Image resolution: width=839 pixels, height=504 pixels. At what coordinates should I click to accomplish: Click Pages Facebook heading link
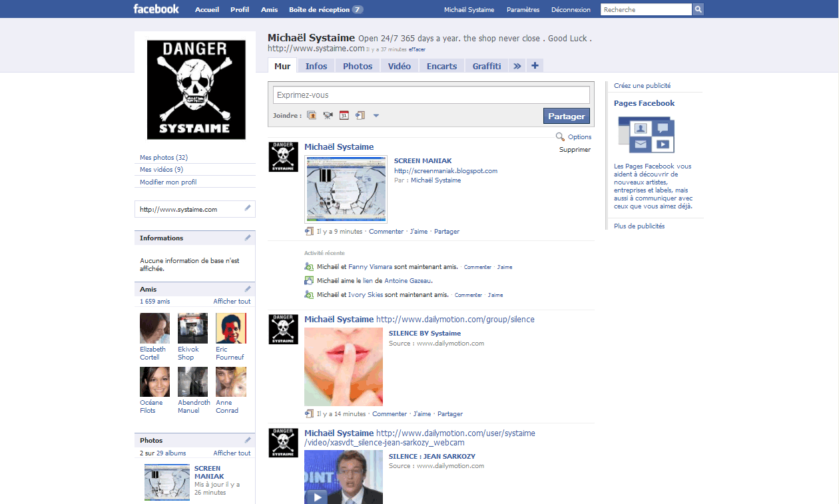[x=644, y=103]
